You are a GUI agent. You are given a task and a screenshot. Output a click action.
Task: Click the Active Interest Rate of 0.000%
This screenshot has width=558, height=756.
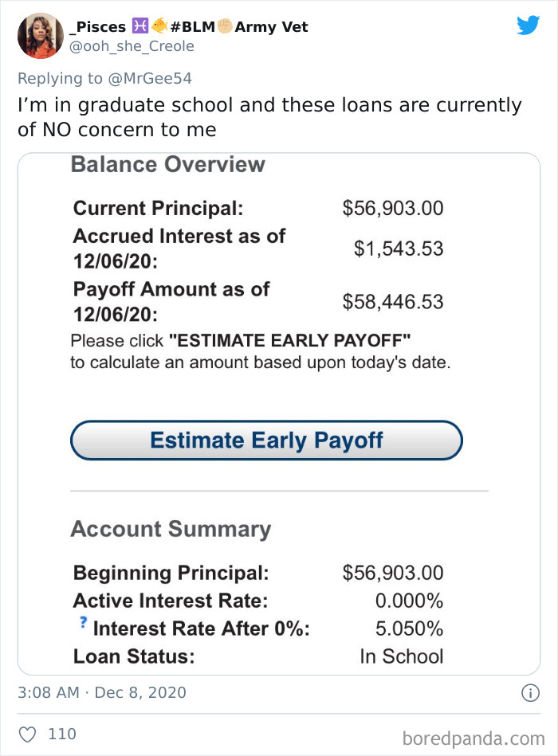pos(409,601)
